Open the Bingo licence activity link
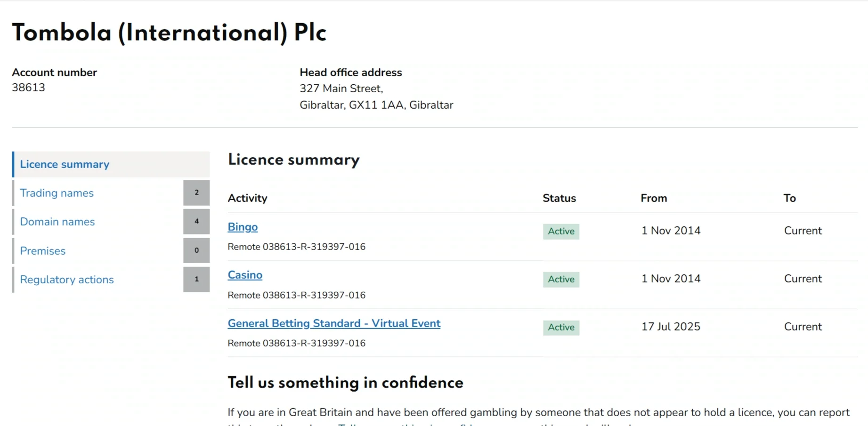The width and height of the screenshot is (868, 426). [243, 227]
